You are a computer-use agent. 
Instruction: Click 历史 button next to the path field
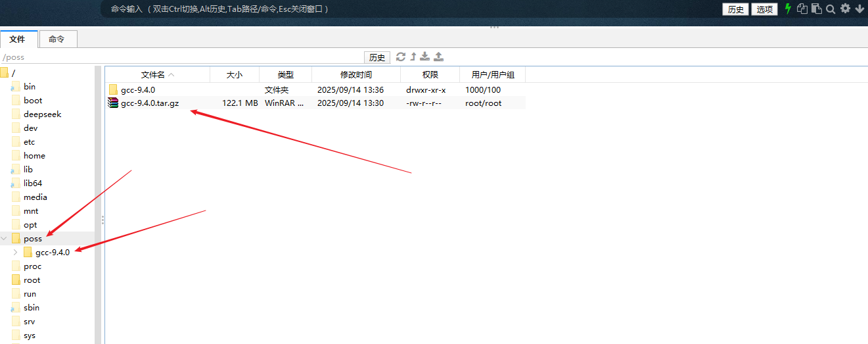pyautogui.click(x=377, y=58)
